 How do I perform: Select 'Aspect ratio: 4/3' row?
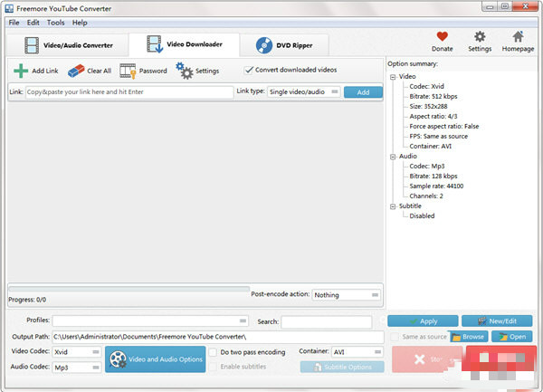click(x=433, y=117)
